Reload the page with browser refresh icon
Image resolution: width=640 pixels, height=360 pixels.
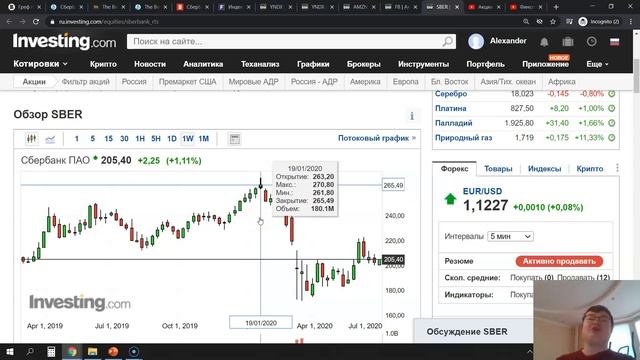[36, 22]
